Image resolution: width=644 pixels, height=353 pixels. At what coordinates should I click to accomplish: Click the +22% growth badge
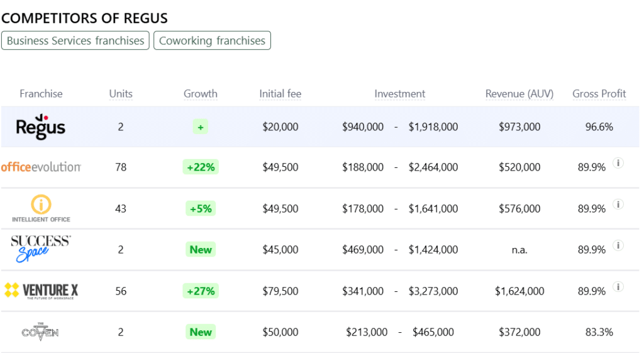(x=201, y=167)
